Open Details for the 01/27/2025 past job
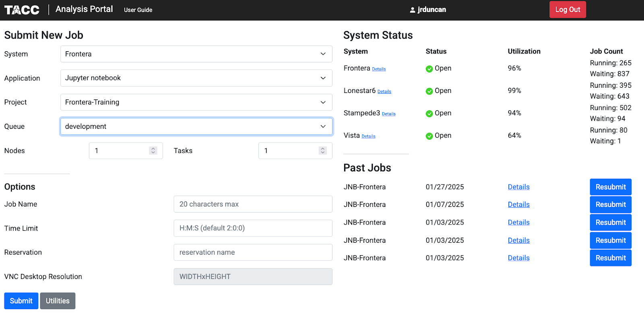 [x=518, y=187]
